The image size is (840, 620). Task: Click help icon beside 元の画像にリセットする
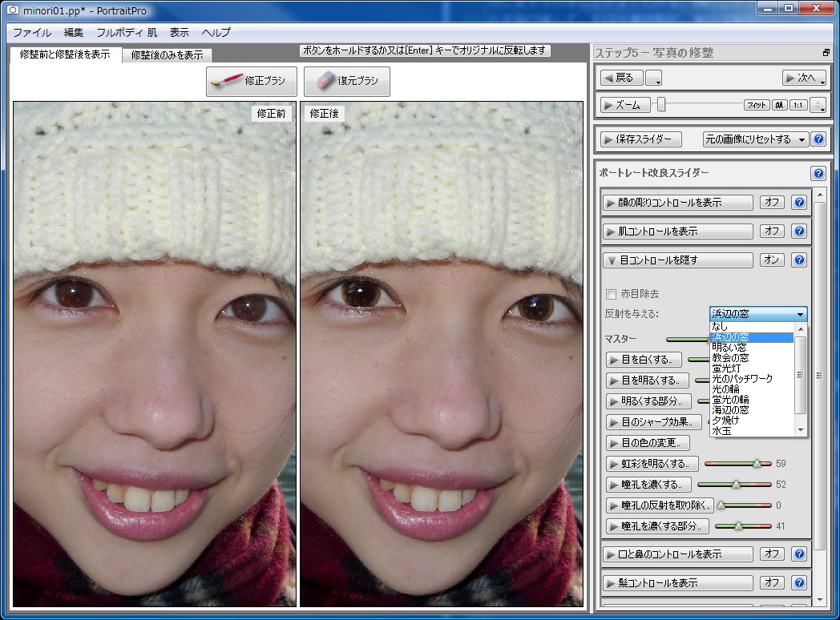tap(818, 139)
